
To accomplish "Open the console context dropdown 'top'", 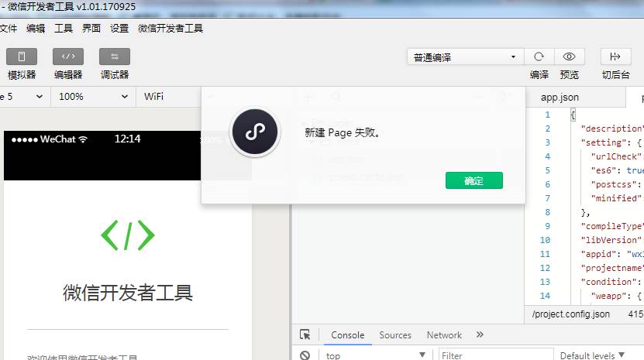I will click(x=375, y=355).
